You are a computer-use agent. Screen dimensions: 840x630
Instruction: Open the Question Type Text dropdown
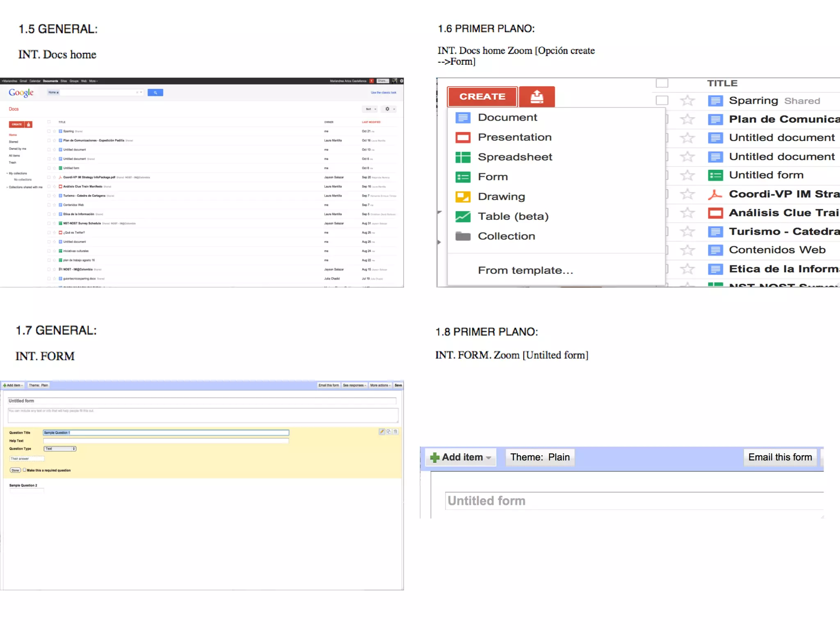point(60,449)
